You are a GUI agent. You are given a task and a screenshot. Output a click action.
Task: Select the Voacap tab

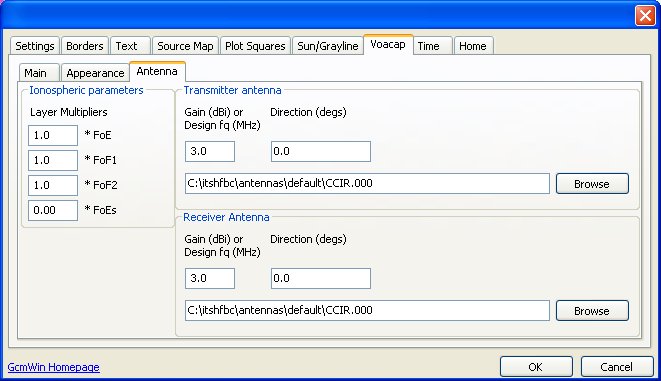[x=388, y=44]
